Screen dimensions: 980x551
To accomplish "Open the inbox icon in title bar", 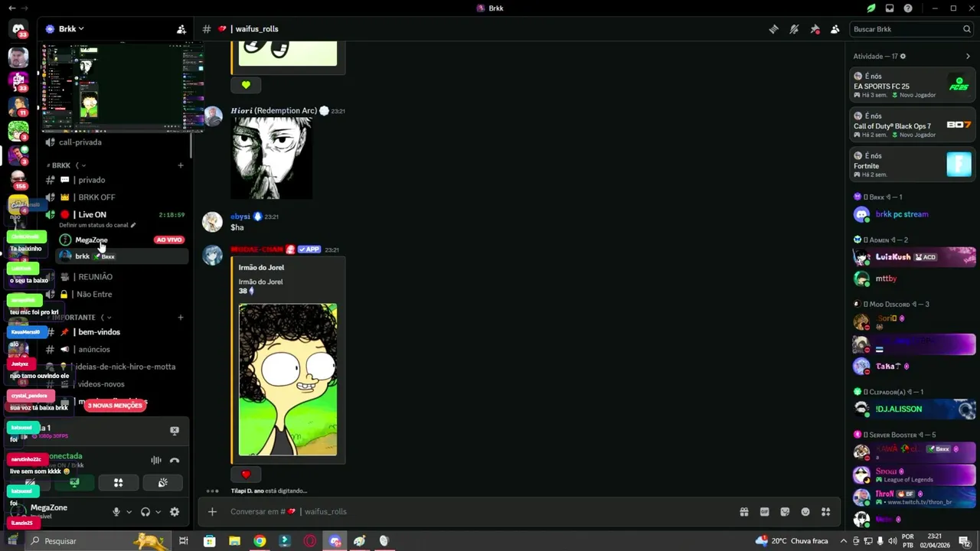I will [890, 8].
